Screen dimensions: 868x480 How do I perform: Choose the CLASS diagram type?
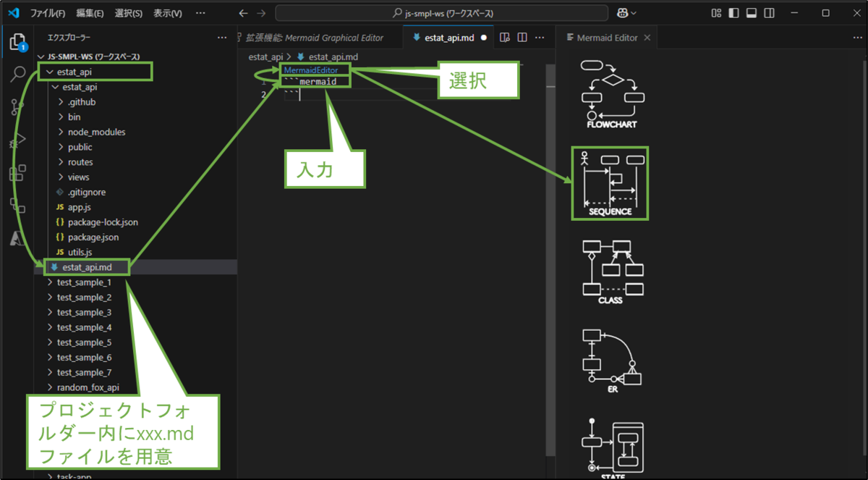click(x=611, y=271)
